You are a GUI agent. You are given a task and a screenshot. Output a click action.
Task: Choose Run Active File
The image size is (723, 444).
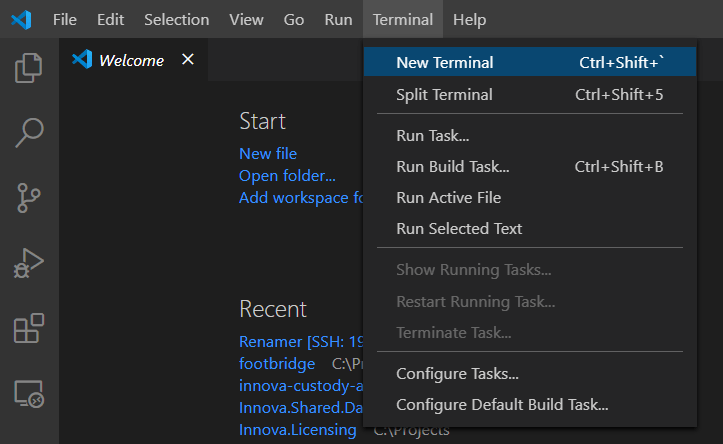pyautogui.click(x=448, y=198)
